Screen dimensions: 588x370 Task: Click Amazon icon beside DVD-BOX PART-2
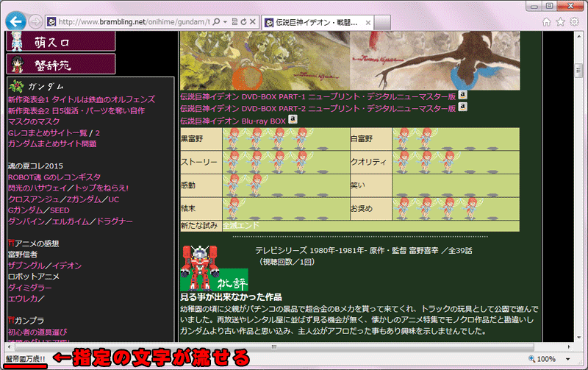pyautogui.click(x=463, y=107)
